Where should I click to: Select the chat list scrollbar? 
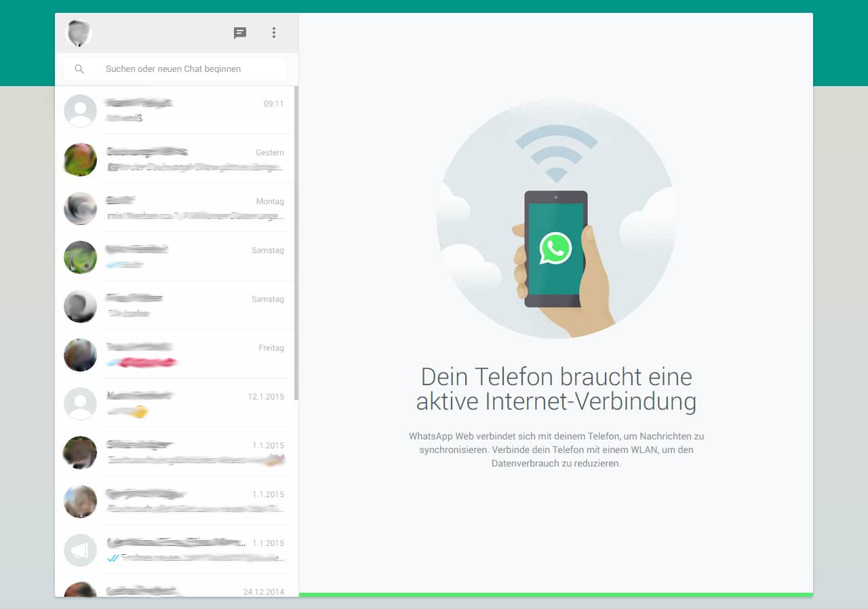pyautogui.click(x=296, y=243)
